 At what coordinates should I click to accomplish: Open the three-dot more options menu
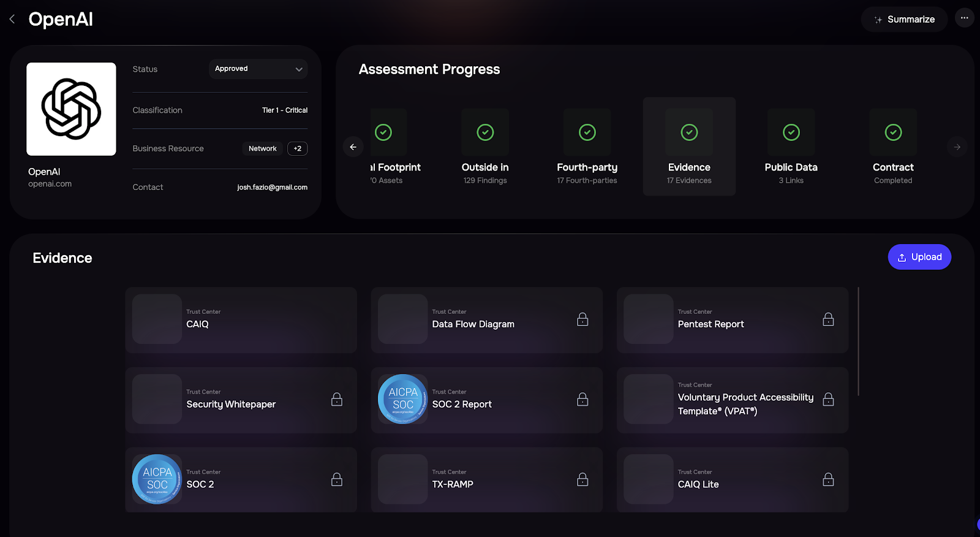point(964,18)
